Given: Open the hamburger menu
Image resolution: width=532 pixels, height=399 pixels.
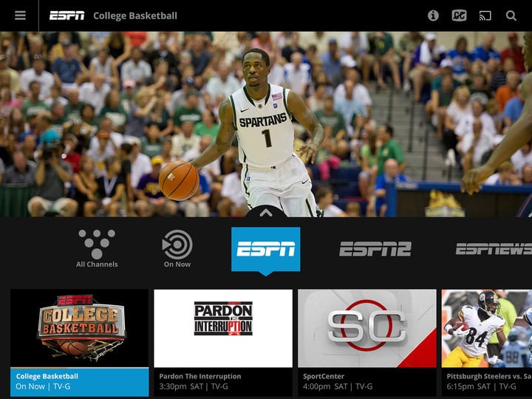Looking at the screenshot, I should coord(20,16).
